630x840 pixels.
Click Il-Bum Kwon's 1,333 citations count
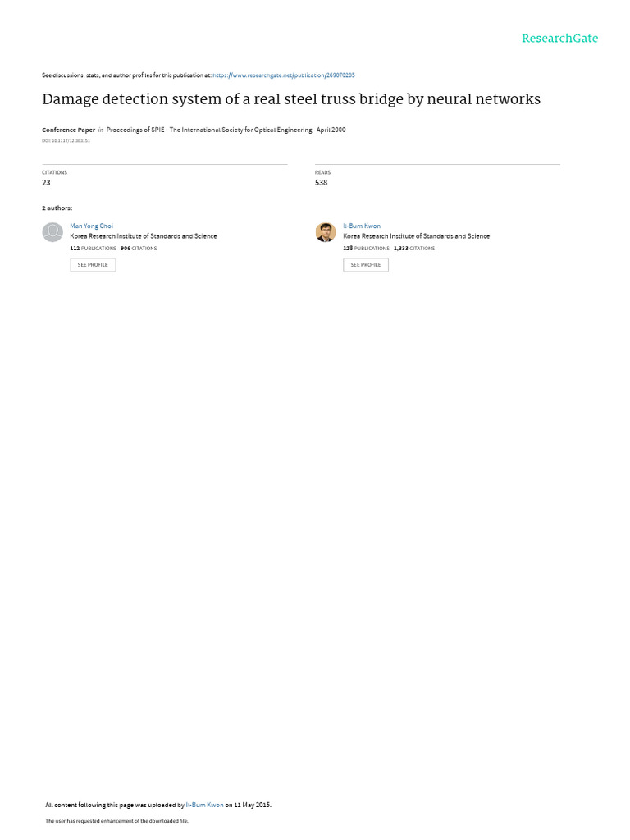coord(414,249)
